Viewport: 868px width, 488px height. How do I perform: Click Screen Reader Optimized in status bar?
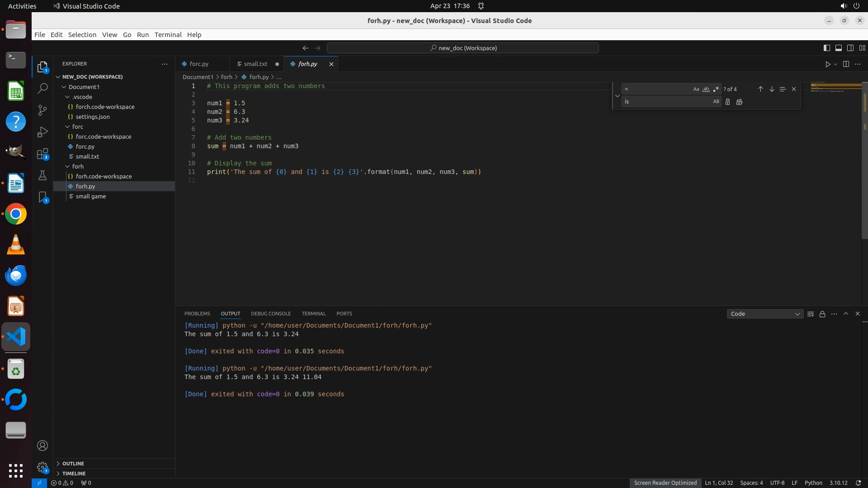(x=665, y=483)
